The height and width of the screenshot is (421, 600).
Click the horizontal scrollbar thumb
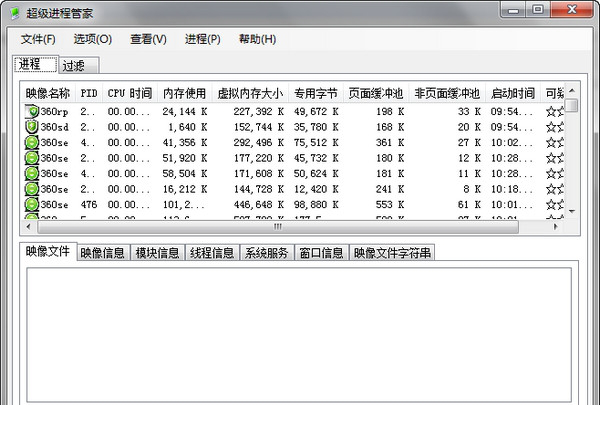point(278,227)
